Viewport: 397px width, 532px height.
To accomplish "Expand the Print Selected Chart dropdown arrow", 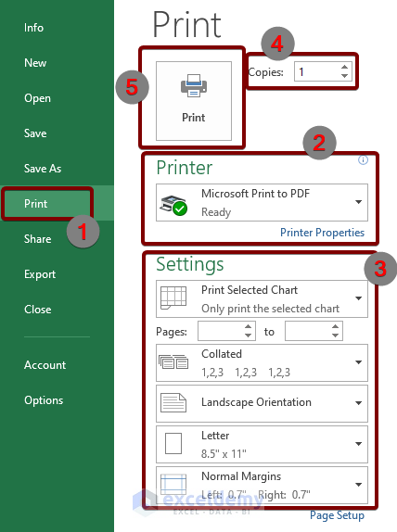I will click(358, 298).
